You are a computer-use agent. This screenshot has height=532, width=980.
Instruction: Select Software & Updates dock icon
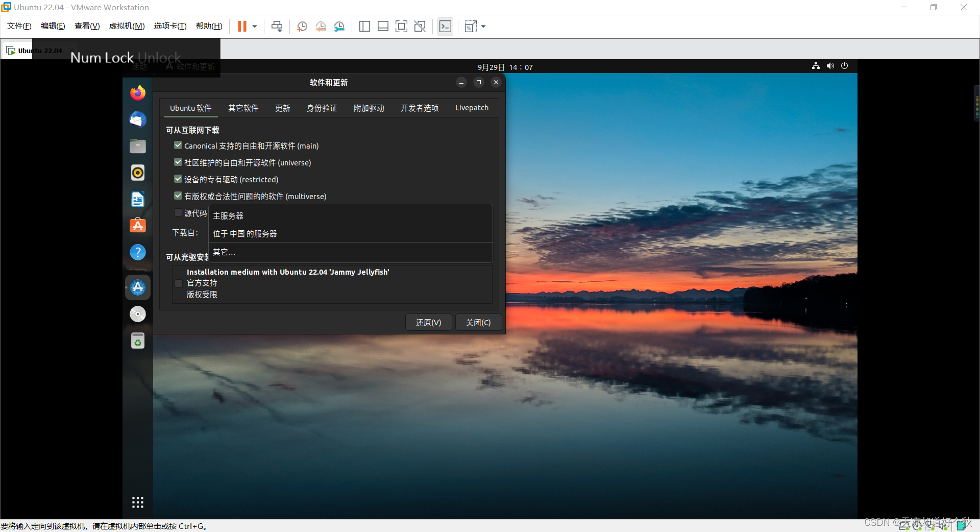pos(138,288)
